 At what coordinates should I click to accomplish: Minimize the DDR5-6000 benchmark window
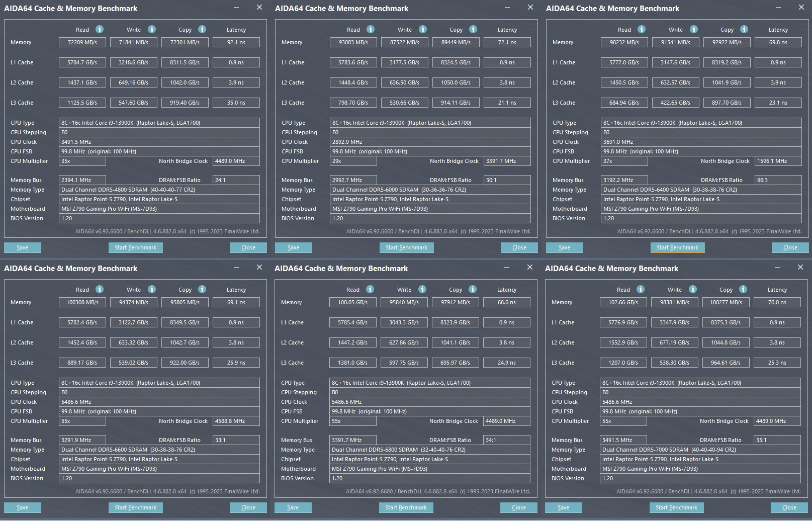[507, 8]
